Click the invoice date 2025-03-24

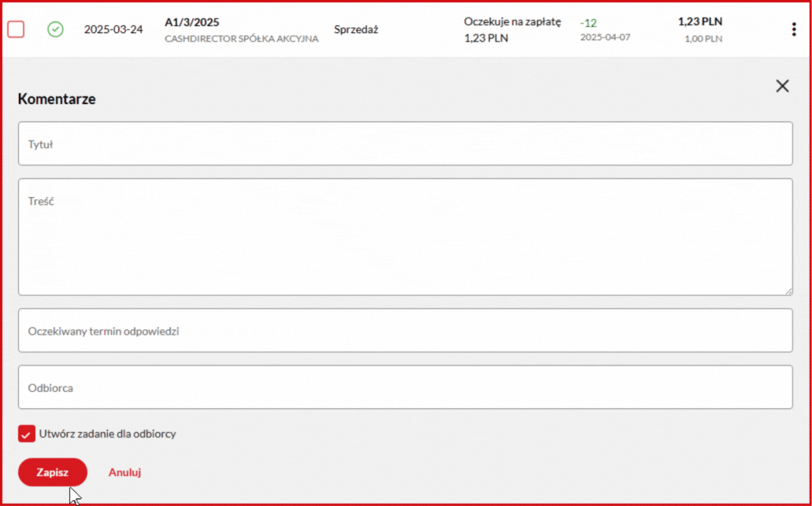[113, 29]
